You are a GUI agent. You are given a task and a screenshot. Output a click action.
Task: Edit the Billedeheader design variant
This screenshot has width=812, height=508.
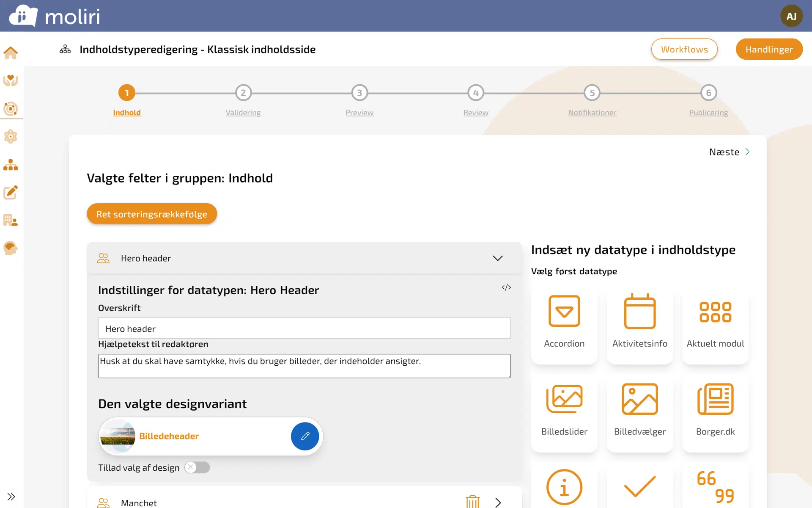pyautogui.click(x=305, y=436)
